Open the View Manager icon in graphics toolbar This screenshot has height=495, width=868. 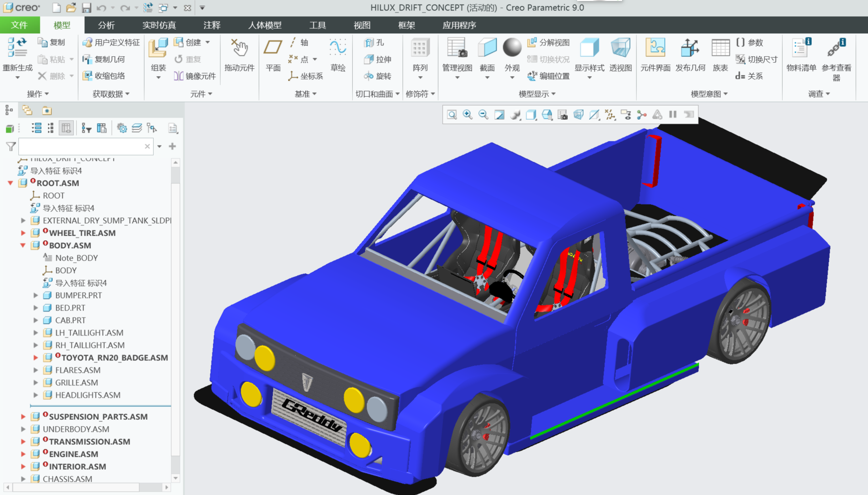(563, 115)
